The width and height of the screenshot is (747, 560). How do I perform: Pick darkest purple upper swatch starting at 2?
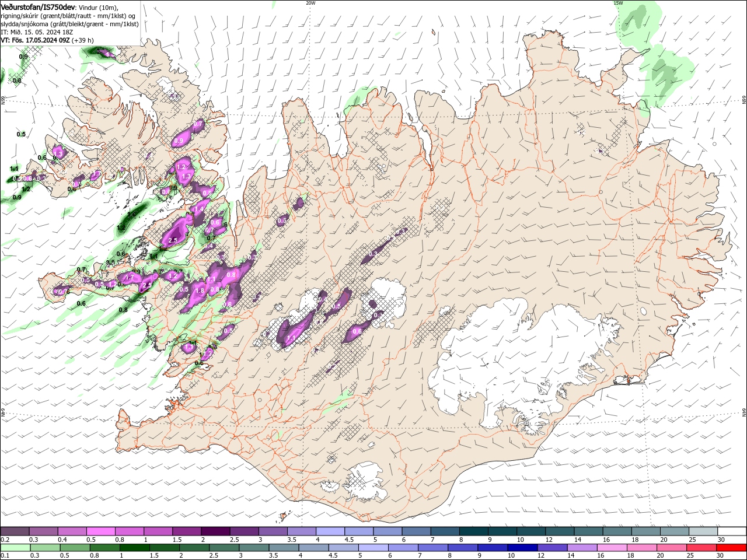tap(215, 531)
